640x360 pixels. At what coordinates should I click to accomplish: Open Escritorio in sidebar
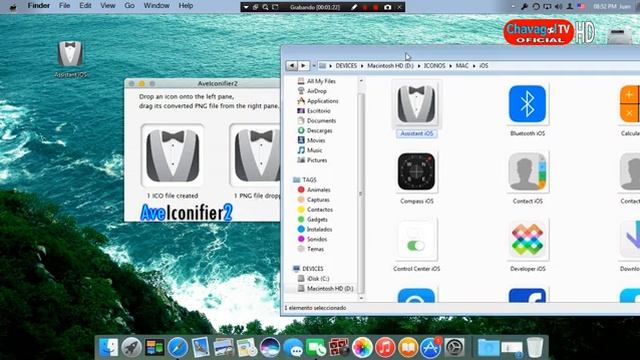coord(314,111)
